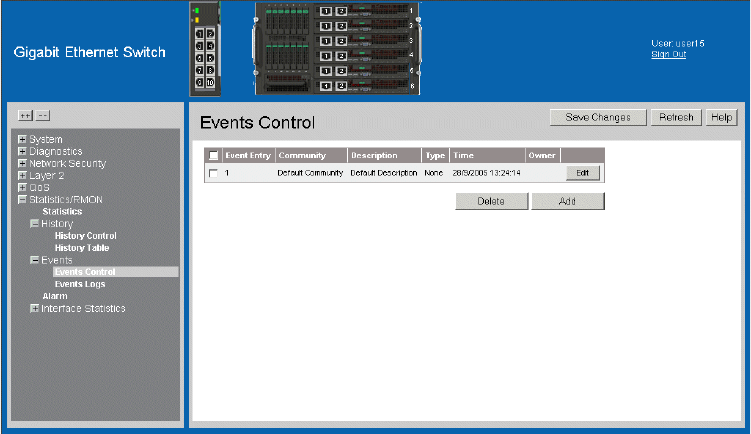Screen dimensions: 751x434
Task: Tick the select-all checkbox in table header
Action: 214,155
